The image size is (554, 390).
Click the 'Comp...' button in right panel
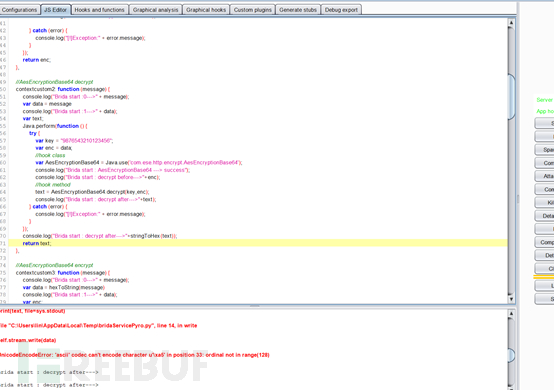point(544,242)
